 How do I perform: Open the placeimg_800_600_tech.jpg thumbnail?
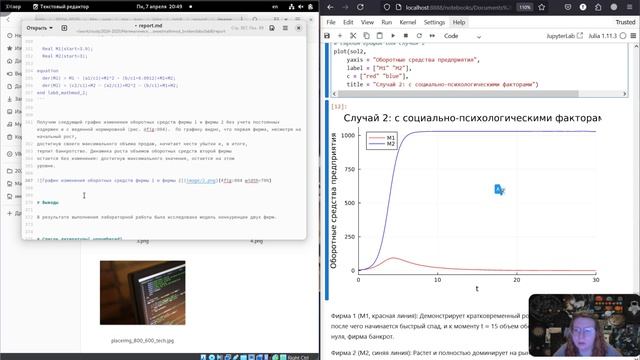[142, 293]
